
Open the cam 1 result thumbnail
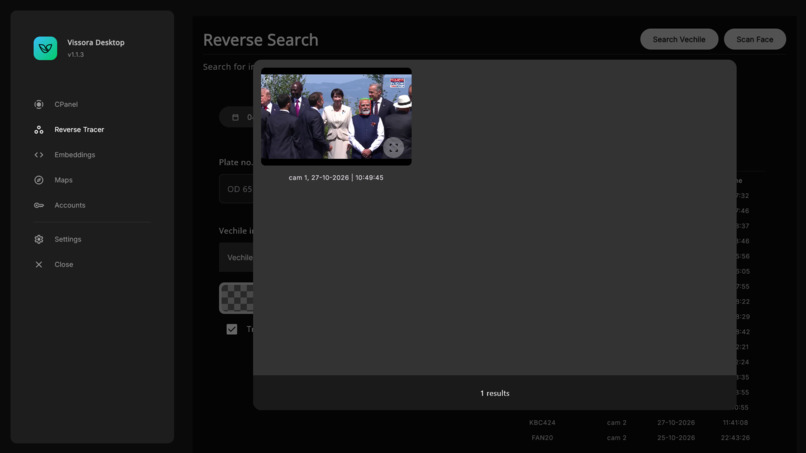click(x=336, y=117)
